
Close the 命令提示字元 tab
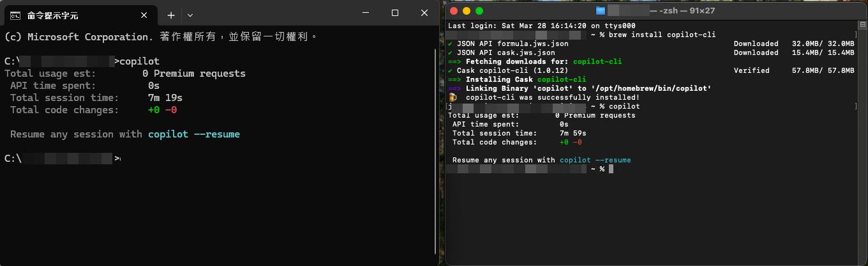(x=144, y=15)
